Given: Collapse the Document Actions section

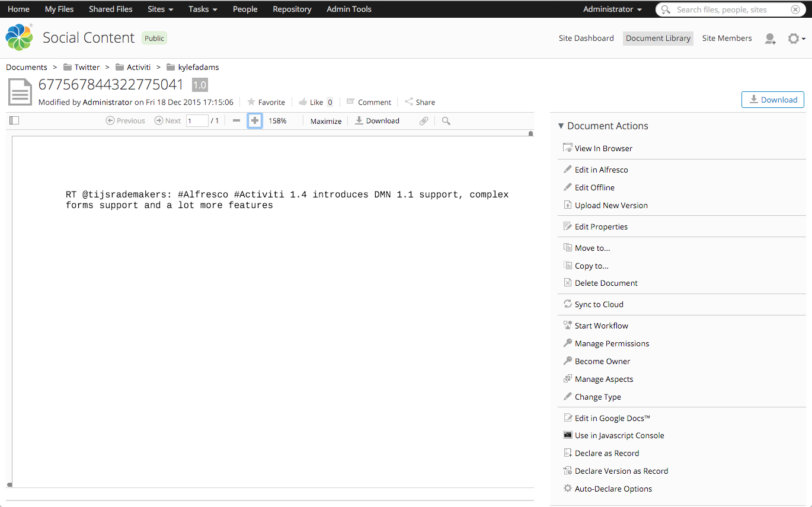Looking at the screenshot, I should click(x=561, y=126).
